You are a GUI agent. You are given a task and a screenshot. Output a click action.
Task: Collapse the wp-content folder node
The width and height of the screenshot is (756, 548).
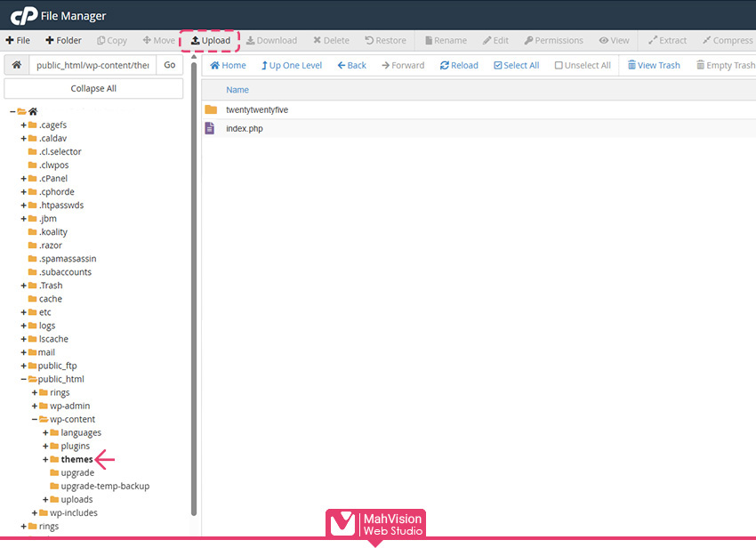pos(35,419)
